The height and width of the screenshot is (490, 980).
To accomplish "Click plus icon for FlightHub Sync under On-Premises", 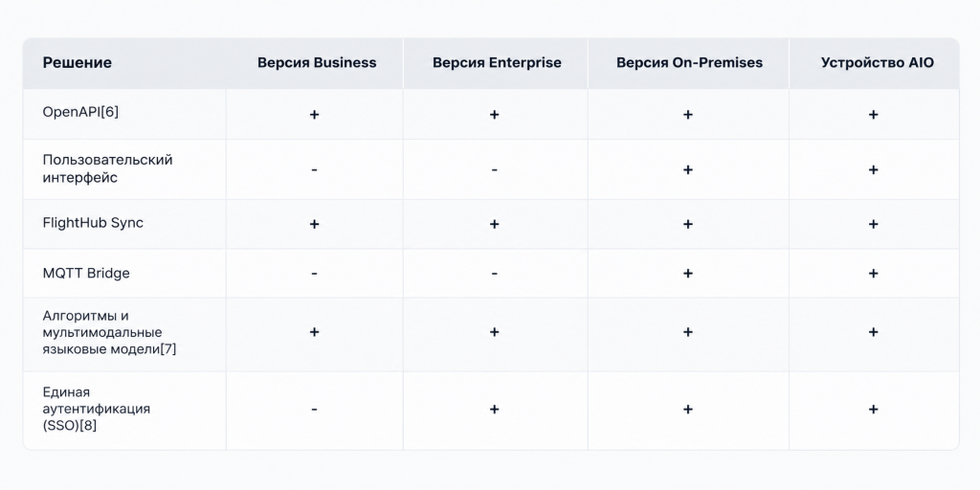I will coord(688,224).
